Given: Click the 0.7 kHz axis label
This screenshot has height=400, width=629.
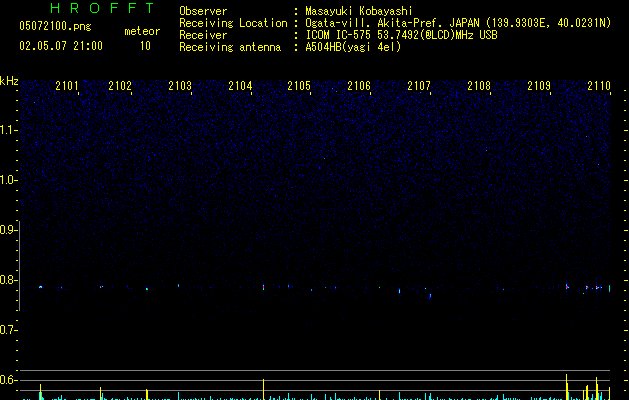Looking at the screenshot, I should point(8,330).
